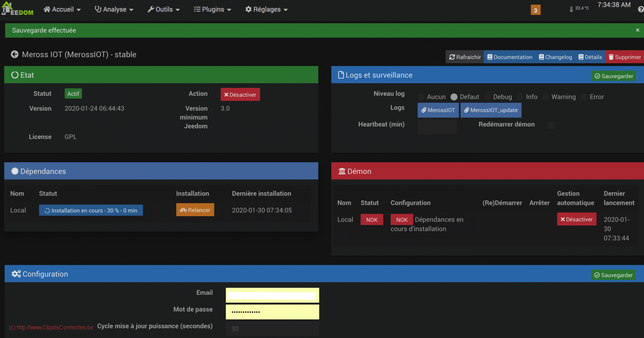Click the dependency installation progress indicator
Image resolution: width=644 pixels, height=338 pixels.
[91, 210]
